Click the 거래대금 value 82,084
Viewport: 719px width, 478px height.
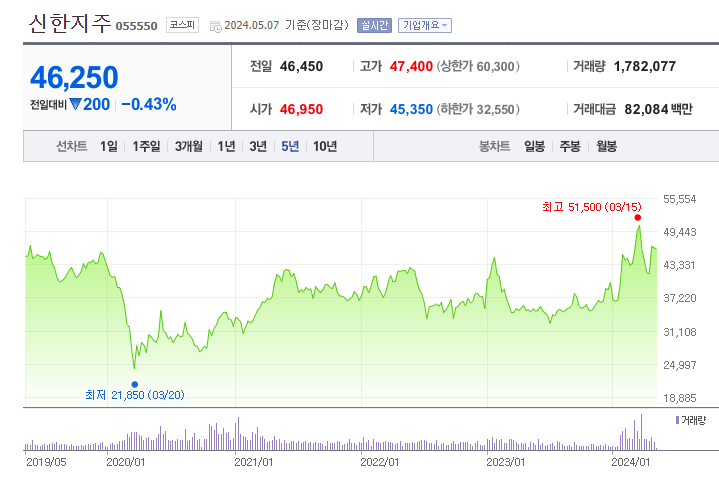coord(646,109)
